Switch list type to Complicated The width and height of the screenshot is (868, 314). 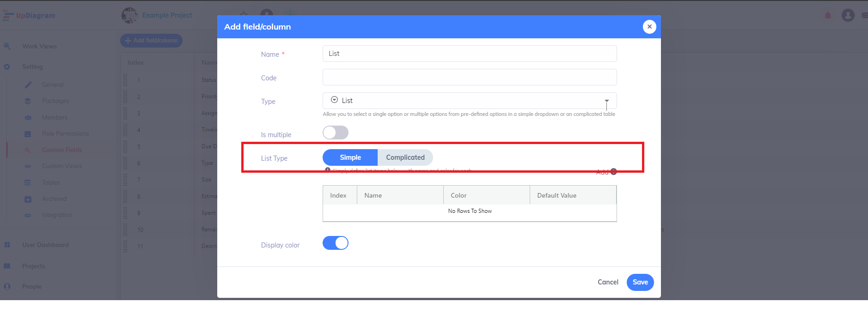[x=405, y=157]
